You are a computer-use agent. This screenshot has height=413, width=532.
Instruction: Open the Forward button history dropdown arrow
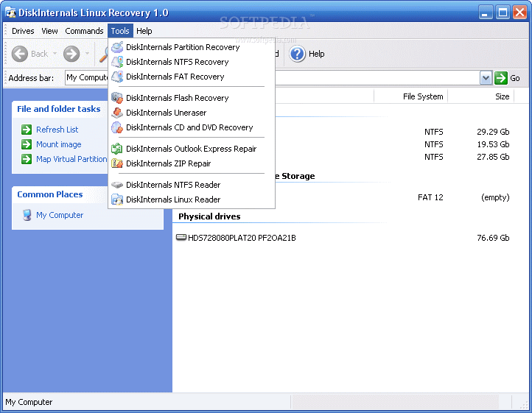[x=87, y=54]
